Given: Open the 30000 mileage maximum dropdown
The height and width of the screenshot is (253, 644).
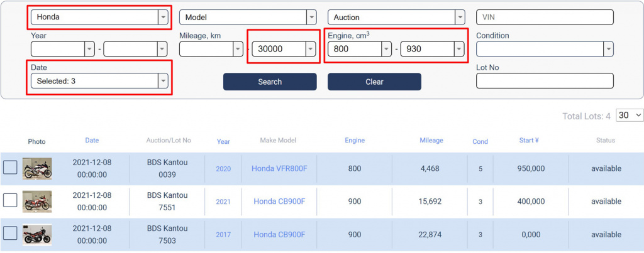Looking at the screenshot, I should point(284,49).
